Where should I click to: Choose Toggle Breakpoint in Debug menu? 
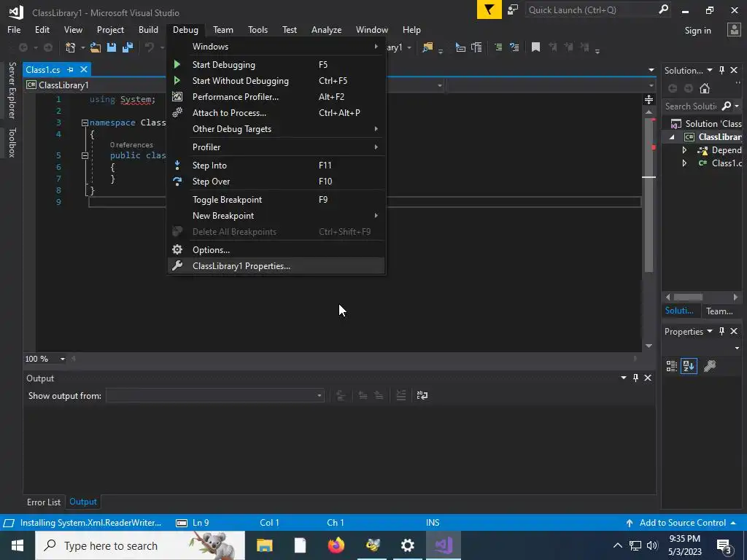click(276, 200)
